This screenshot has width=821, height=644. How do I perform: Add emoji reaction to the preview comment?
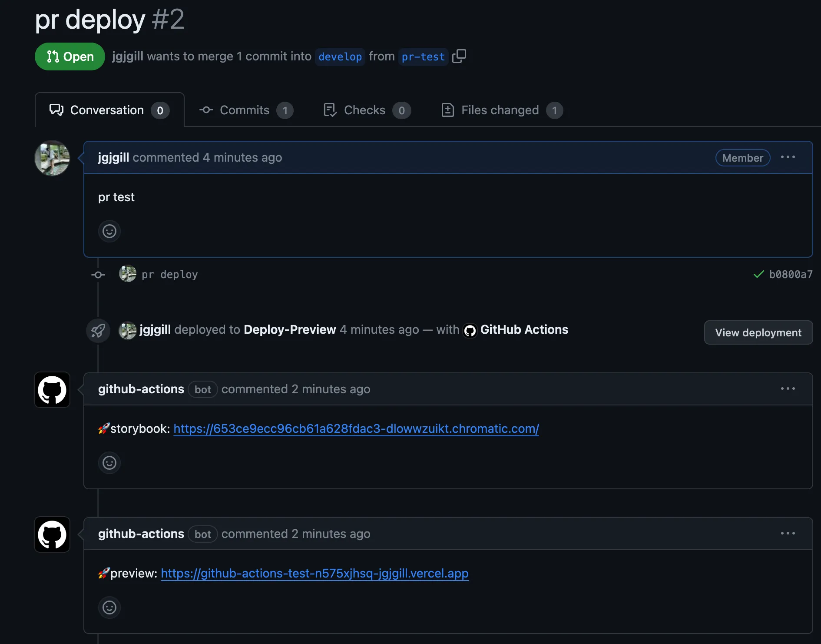(x=109, y=607)
